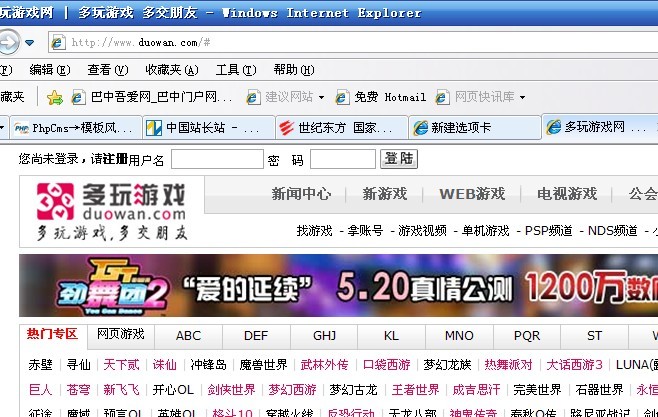
Task: Click the IE icon on 多玩游戏网 tab
Action: click(553, 127)
